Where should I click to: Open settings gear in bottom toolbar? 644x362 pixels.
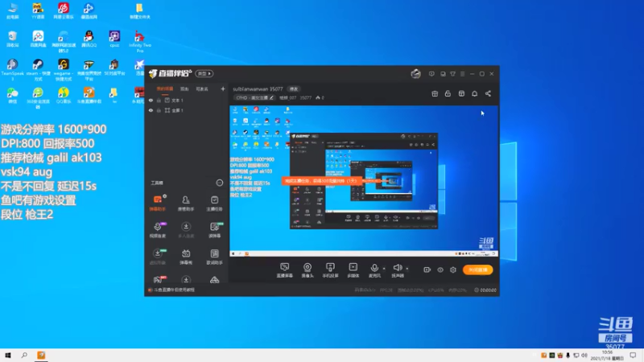(453, 269)
